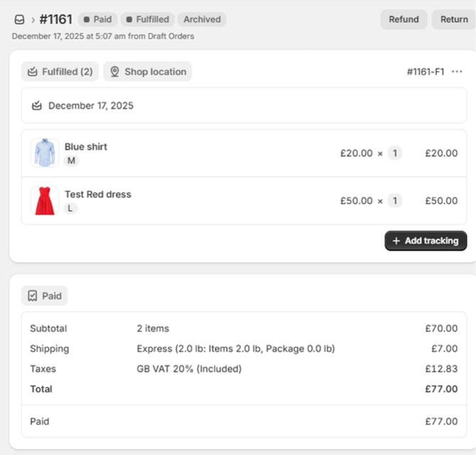Open the Test Red dress product link

(x=98, y=194)
